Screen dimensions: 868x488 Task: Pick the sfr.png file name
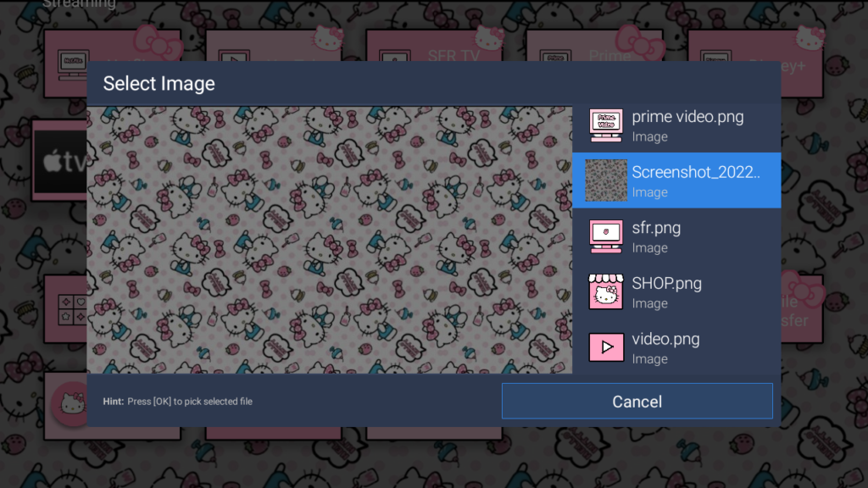click(x=656, y=228)
